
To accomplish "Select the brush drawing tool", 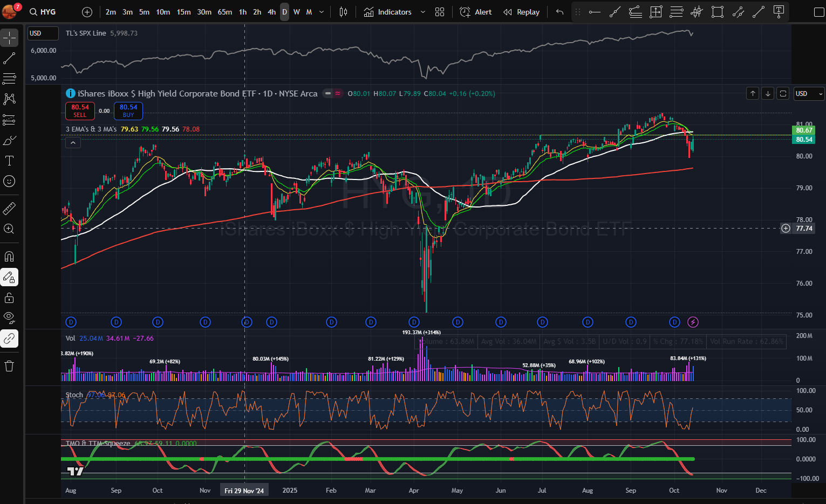I will [x=9, y=140].
